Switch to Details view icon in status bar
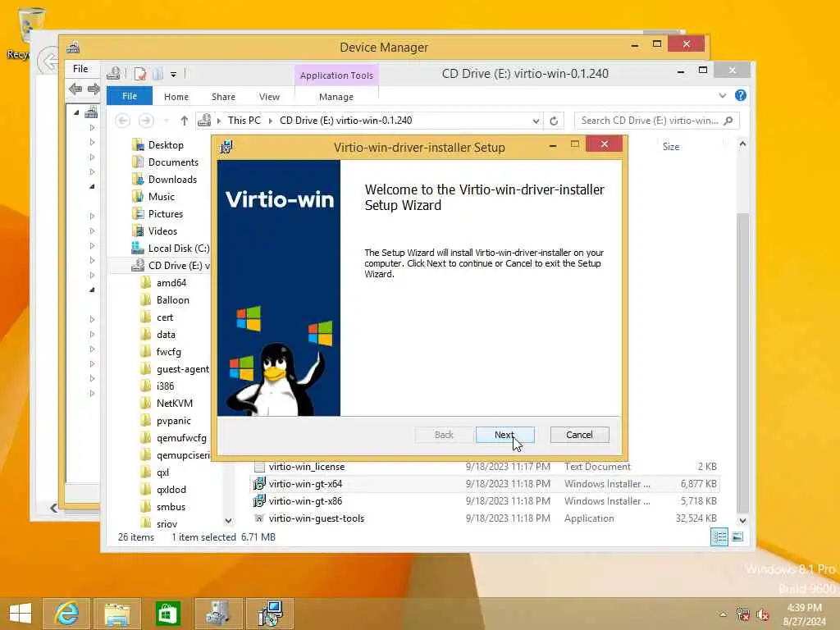Viewport: 840px width, 630px height. click(719, 536)
